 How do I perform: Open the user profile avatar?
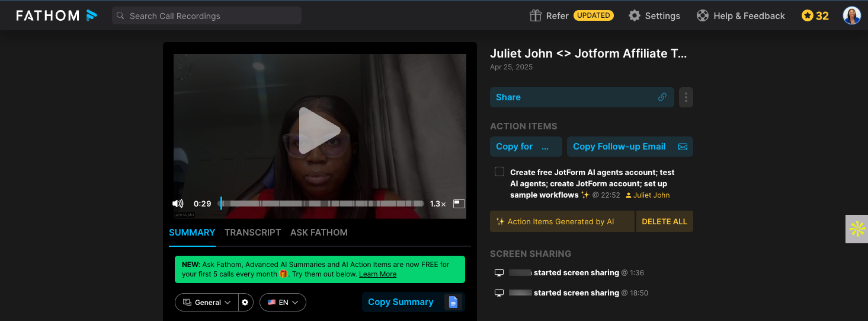click(x=851, y=15)
